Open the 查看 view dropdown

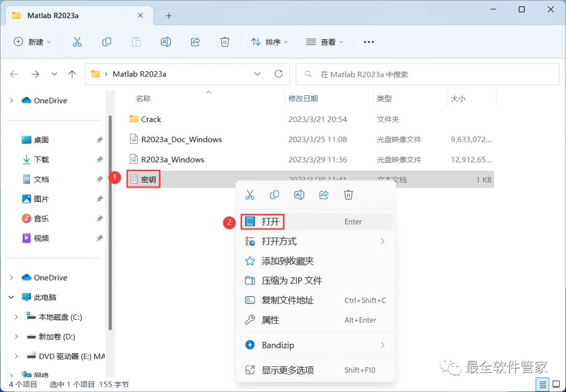tap(324, 42)
